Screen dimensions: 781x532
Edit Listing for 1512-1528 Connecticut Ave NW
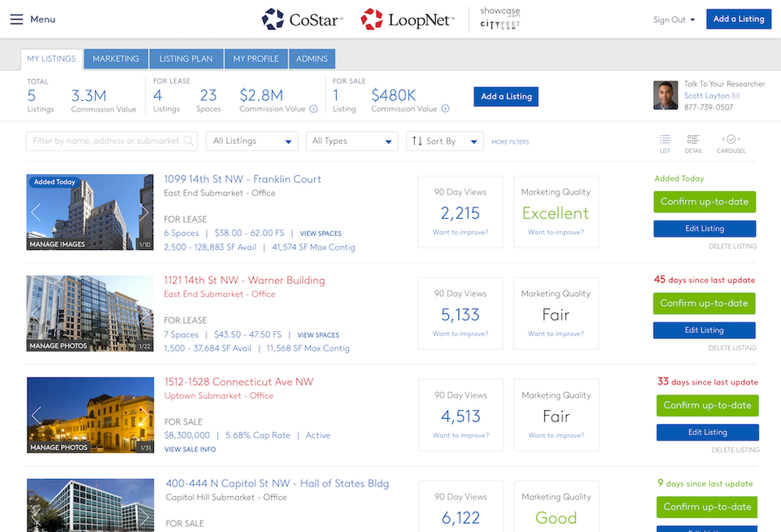click(x=707, y=433)
